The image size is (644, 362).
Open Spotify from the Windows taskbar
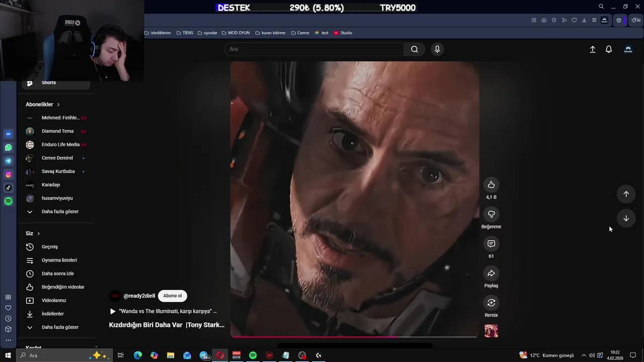tap(253, 355)
